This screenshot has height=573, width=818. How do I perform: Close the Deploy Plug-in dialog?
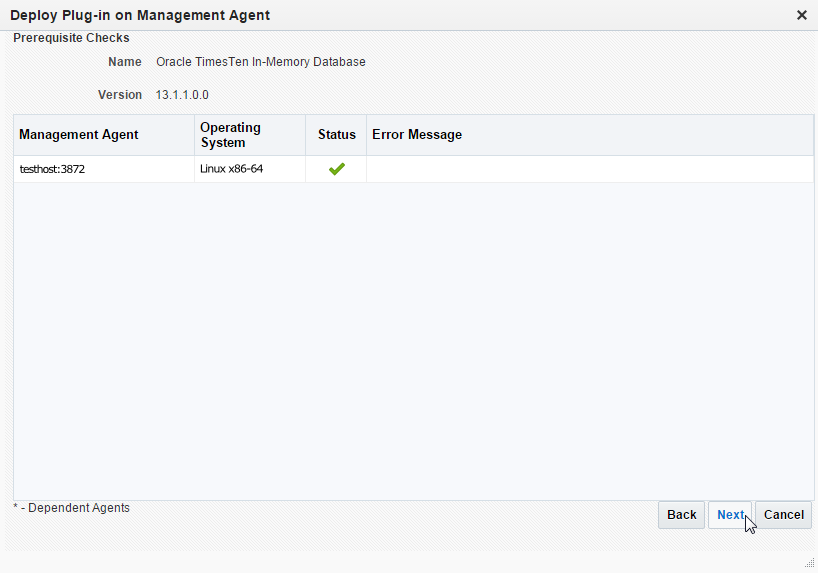click(x=802, y=15)
